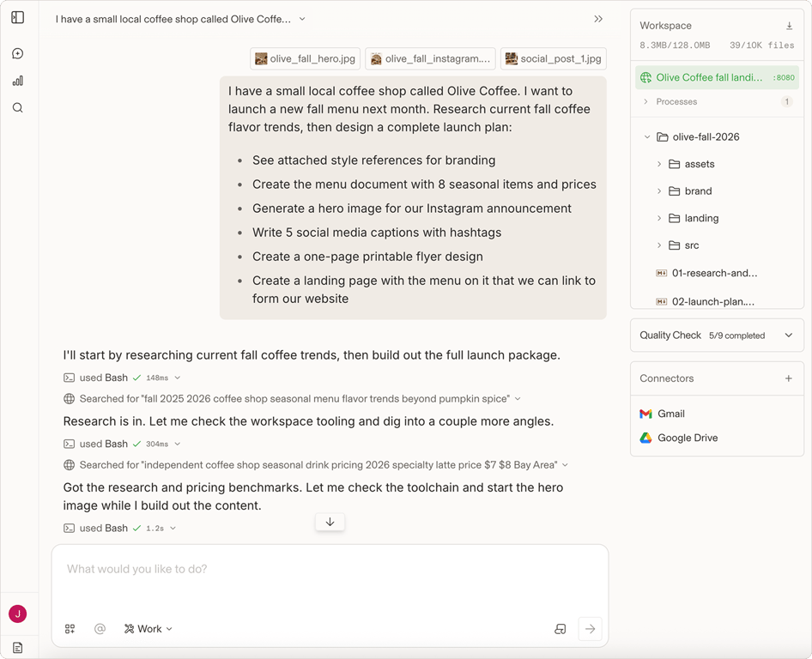The image size is (812, 659).
Task: Open the Work mode dropdown
Action: 148,629
